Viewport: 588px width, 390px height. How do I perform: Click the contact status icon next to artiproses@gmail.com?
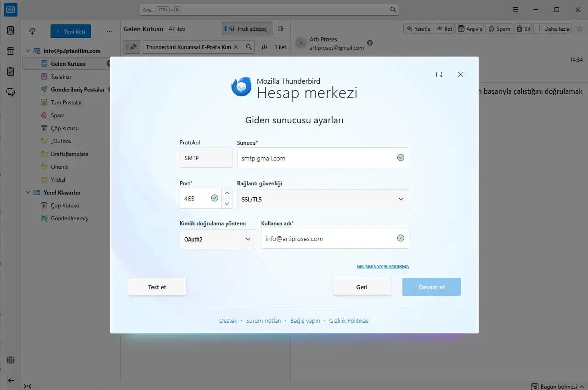pyautogui.click(x=370, y=43)
